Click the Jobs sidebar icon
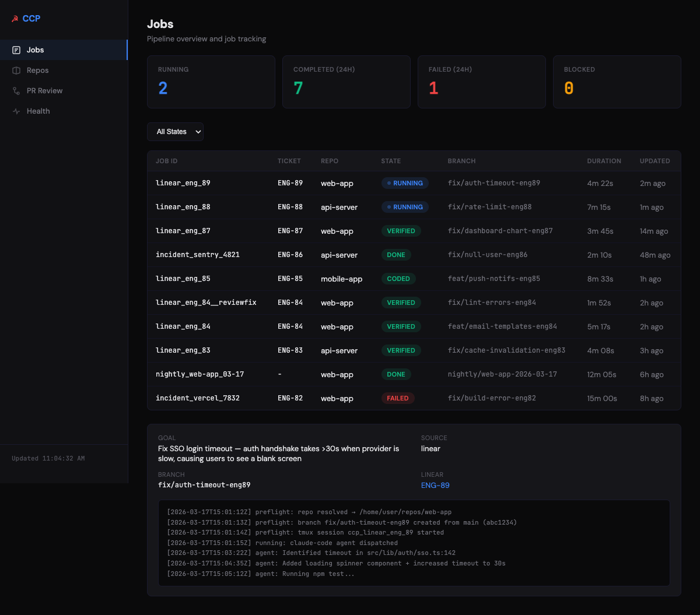The height and width of the screenshot is (615, 700). pos(16,50)
